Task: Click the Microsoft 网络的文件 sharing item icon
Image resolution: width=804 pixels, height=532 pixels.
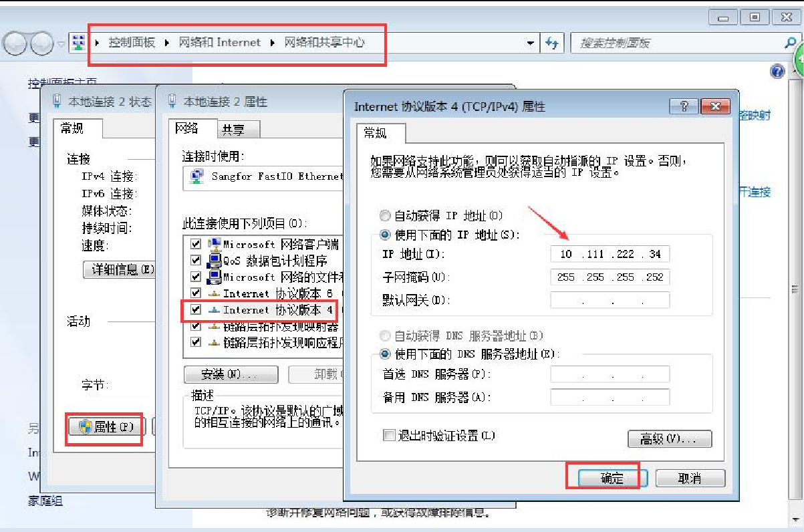Action: point(215,277)
